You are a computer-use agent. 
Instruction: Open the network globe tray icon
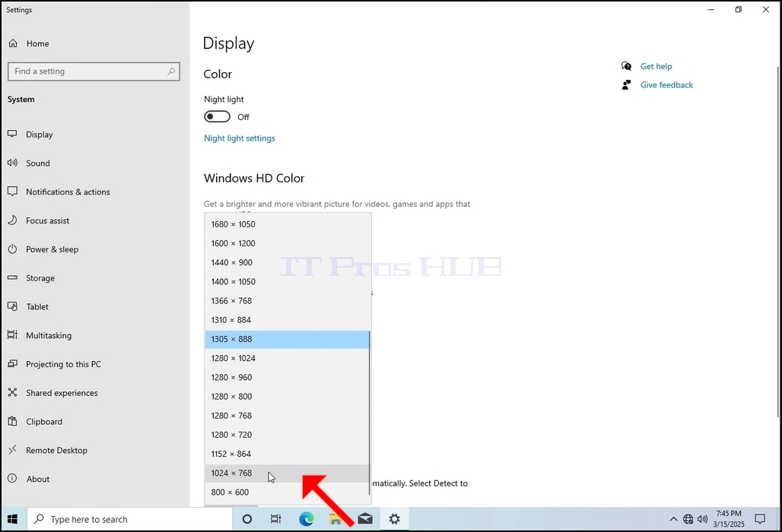688,519
